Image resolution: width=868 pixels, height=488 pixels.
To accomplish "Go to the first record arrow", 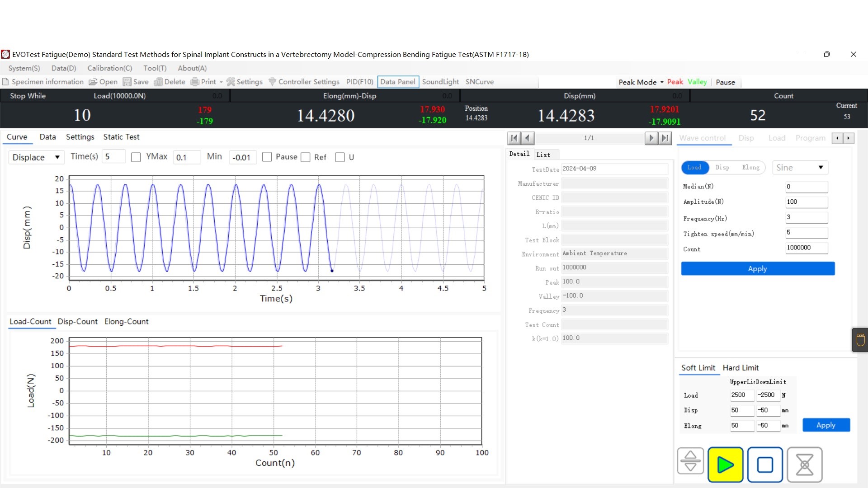I will (x=514, y=138).
